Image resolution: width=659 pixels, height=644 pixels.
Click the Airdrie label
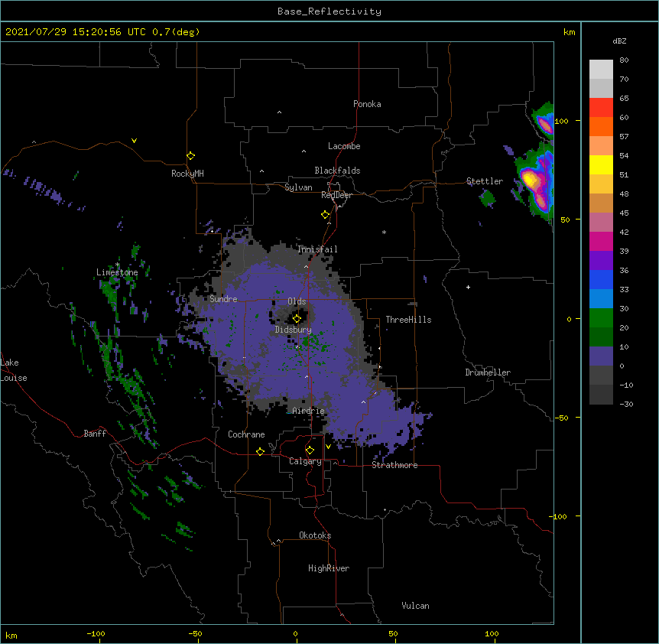point(309,411)
